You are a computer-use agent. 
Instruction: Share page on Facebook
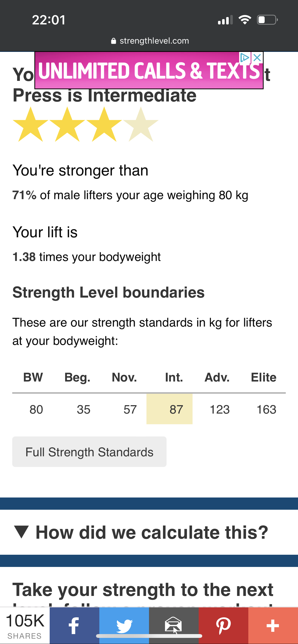coord(74,625)
